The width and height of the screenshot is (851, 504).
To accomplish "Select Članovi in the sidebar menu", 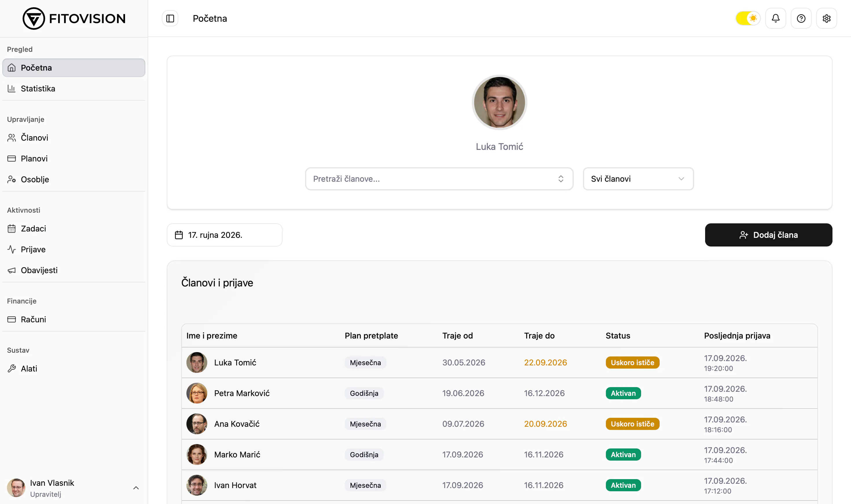I will click(74, 137).
